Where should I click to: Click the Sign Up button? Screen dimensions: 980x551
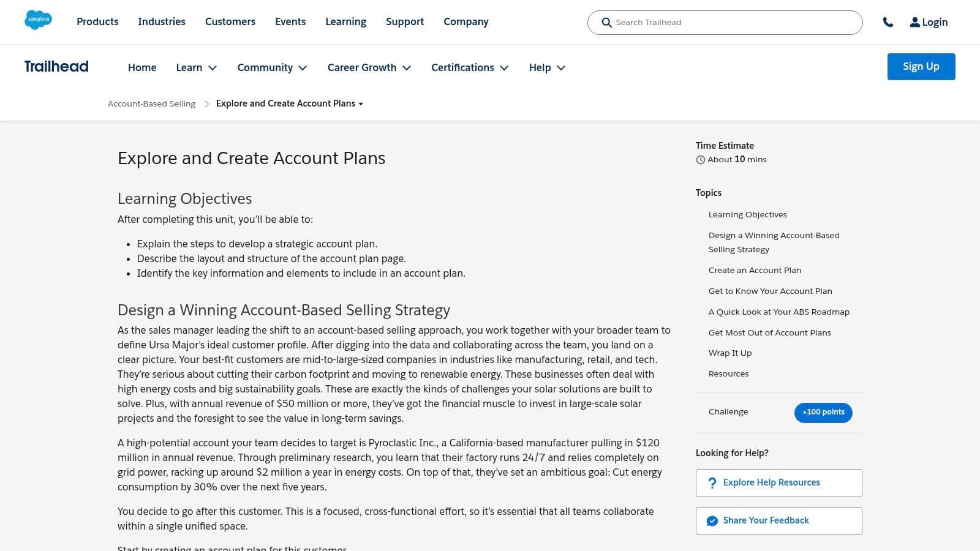[x=921, y=66]
